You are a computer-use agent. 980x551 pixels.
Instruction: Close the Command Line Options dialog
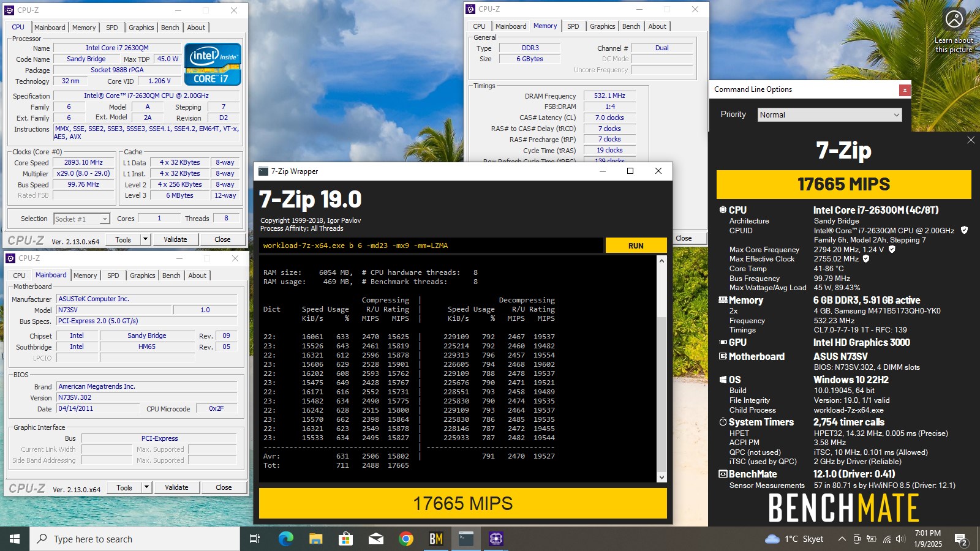point(904,90)
